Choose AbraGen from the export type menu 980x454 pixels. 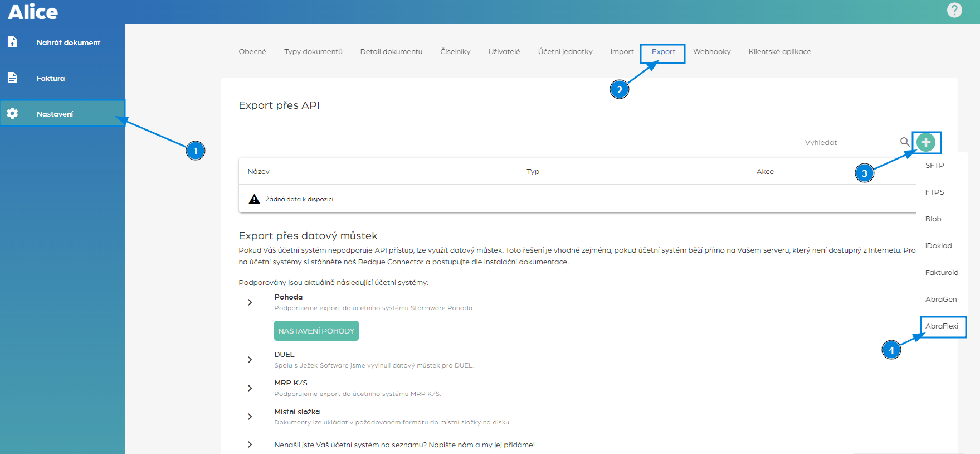point(941,299)
